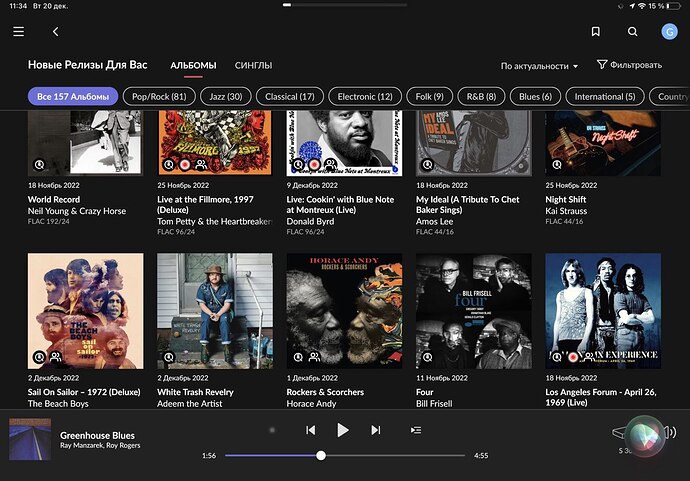
Task: Click people badge on Fillmore cover
Action: [201, 165]
